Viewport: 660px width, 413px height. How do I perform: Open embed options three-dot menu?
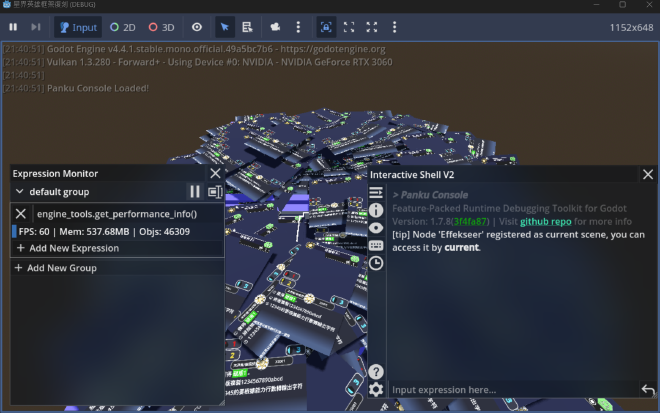coord(394,27)
